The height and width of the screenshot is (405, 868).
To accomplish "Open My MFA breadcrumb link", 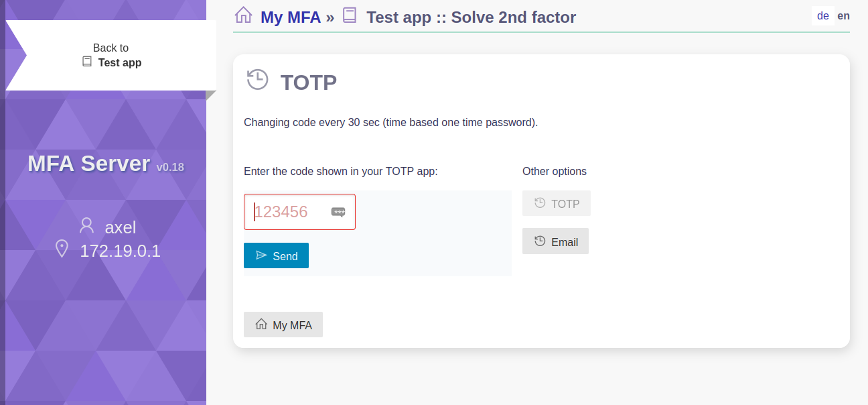I will tap(291, 17).
